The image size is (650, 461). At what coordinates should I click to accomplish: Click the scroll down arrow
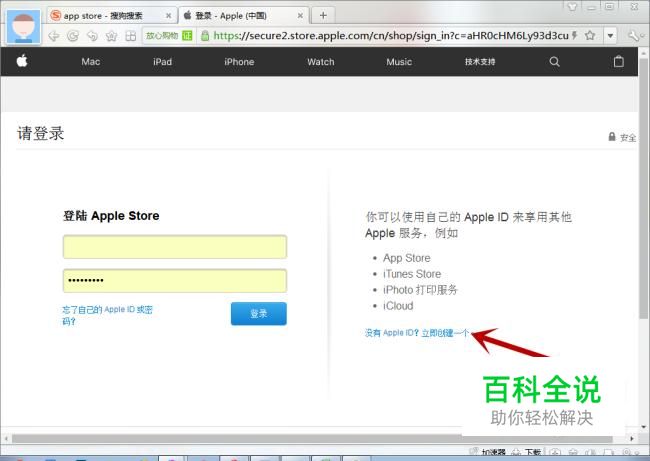(x=643, y=427)
